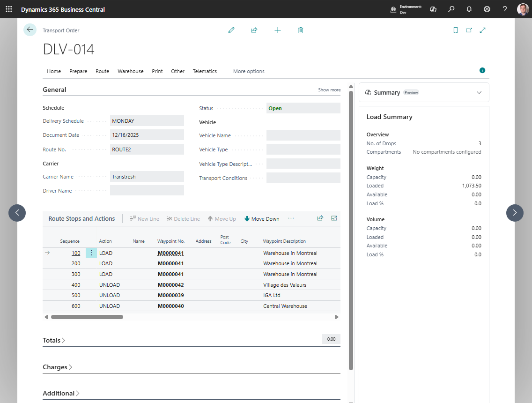
Task: Open the Telematics menu tab
Action: (205, 71)
